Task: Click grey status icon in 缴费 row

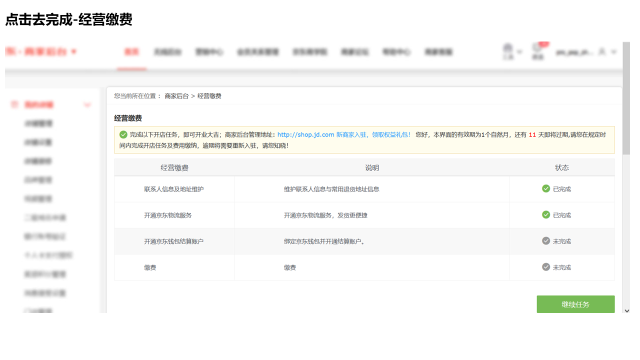Action: (x=546, y=267)
